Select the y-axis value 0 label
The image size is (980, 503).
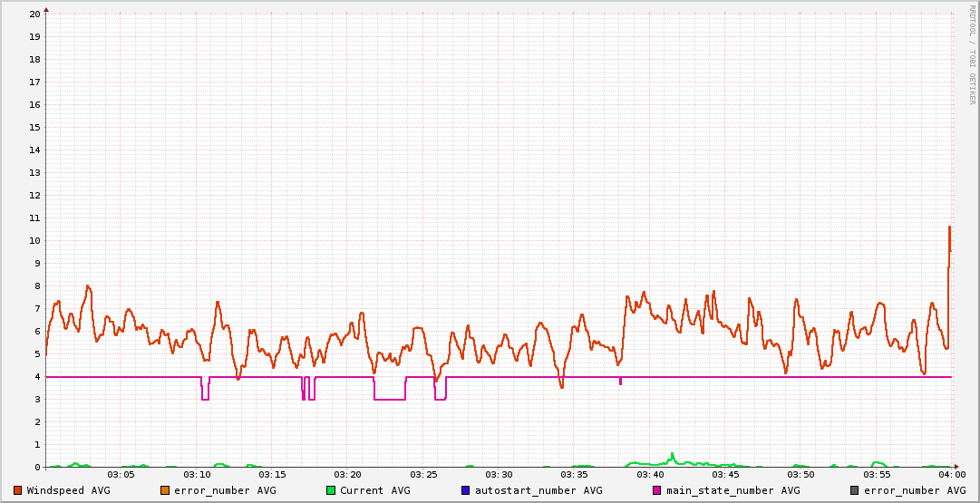click(37, 467)
